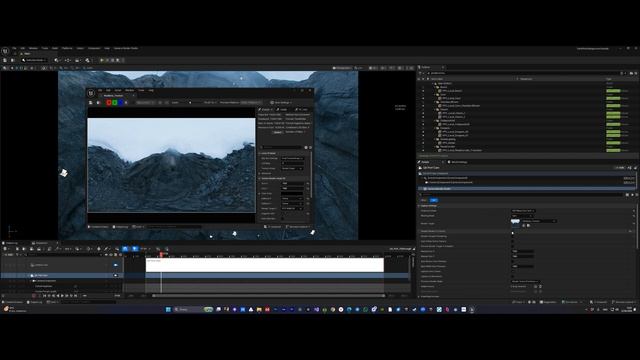Select the highlighted component row in Details tree
Screen dimensions: 640x360
(x=527, y=189)
